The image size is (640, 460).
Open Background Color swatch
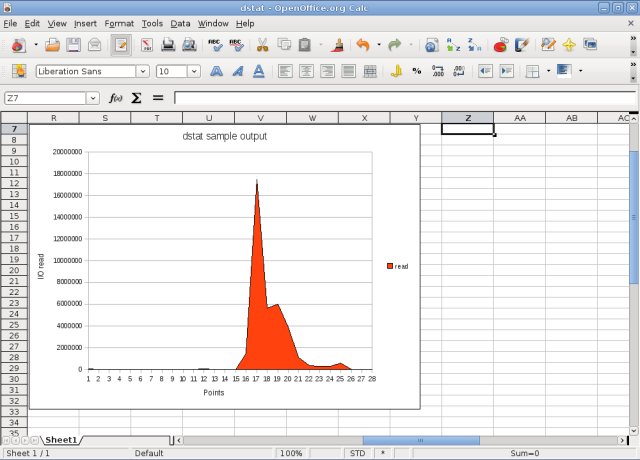click(564, 71)
